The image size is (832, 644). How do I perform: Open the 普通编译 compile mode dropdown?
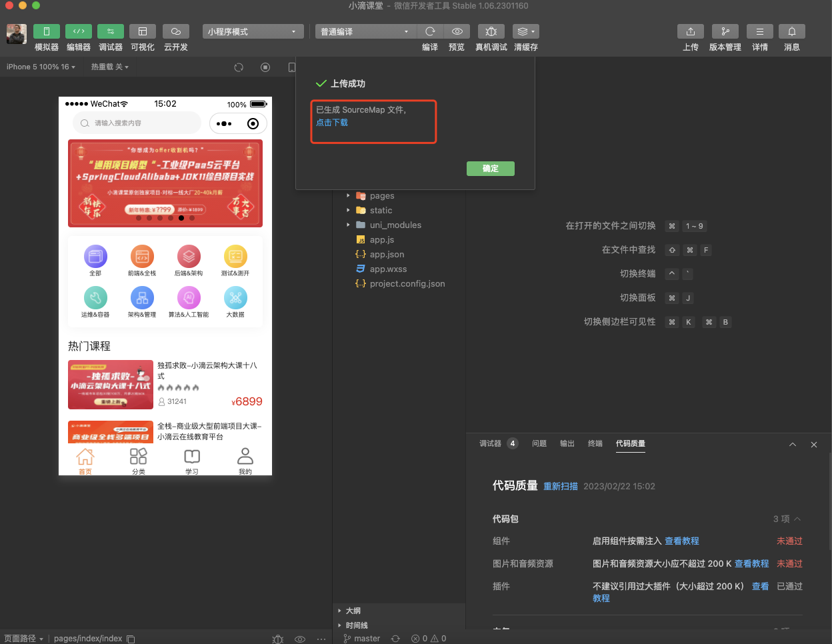[365, 31]
